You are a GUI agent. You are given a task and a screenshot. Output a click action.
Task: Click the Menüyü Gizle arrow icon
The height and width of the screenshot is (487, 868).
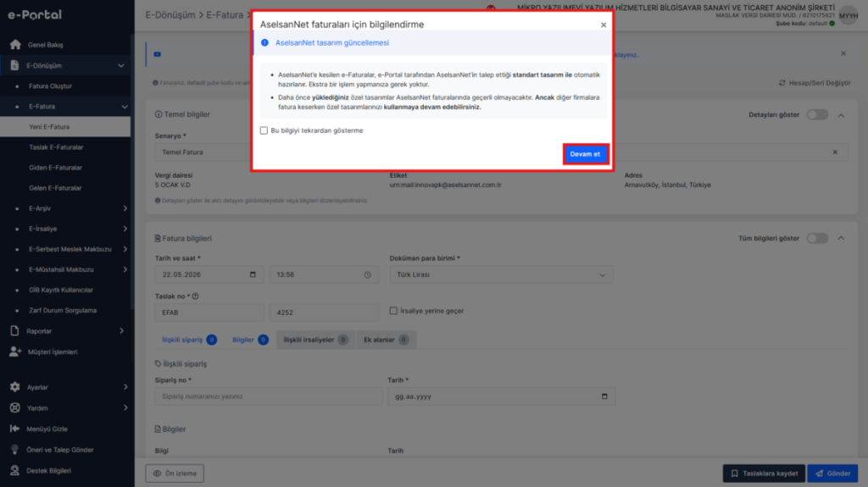[x=15, y=429]
